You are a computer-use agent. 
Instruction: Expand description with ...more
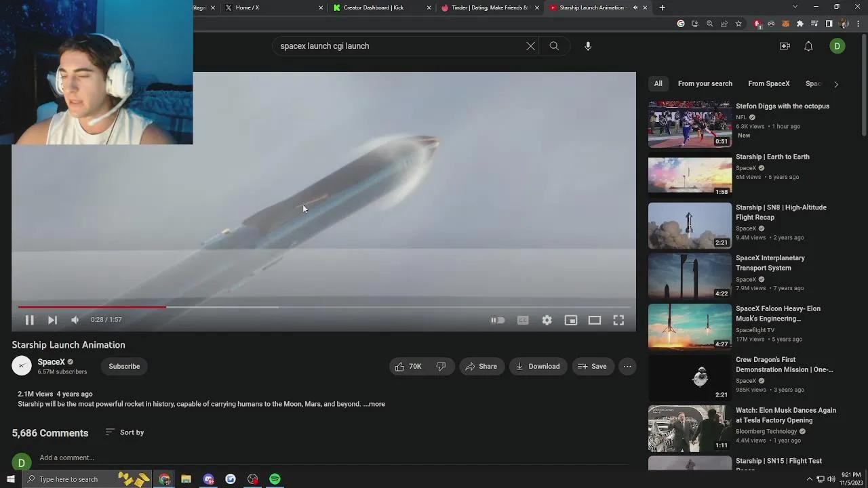click(x=374, y=404)
